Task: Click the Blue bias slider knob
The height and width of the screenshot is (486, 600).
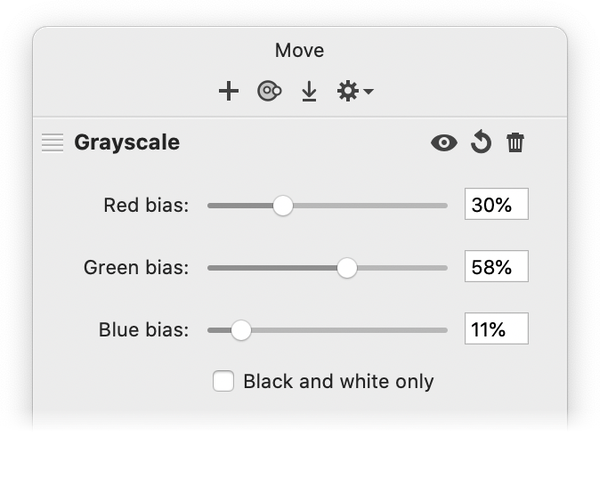Action: [x=241, y=330]
